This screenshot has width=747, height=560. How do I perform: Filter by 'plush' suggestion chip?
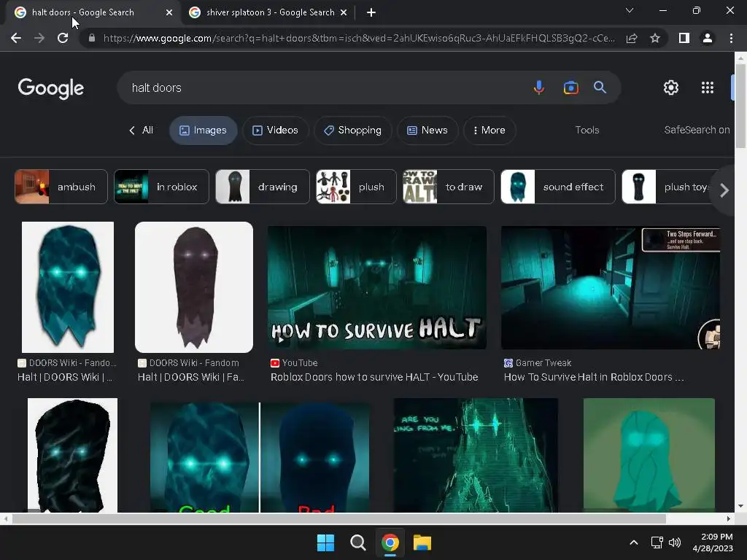click(356, 187)
